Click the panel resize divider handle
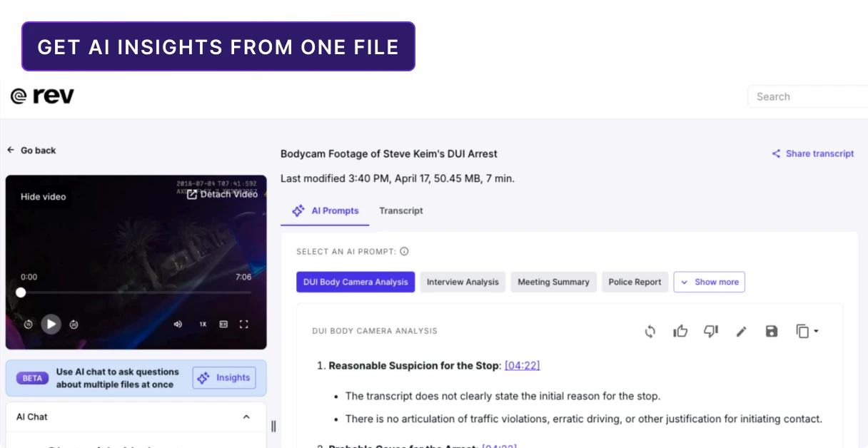Image resolution: width=868 pixels, height=448 pixels. coord(273,427)
